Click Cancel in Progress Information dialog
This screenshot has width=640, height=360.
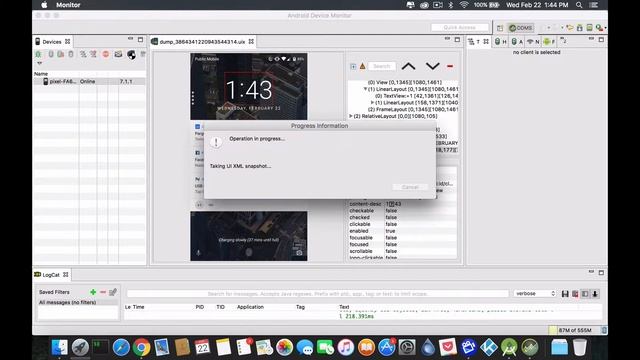[410, 187]
